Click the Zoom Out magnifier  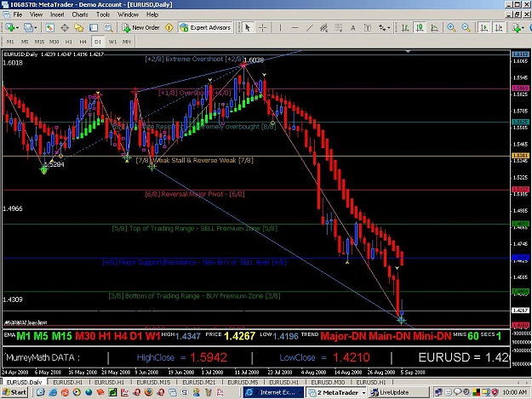click(x=466, y=28)
